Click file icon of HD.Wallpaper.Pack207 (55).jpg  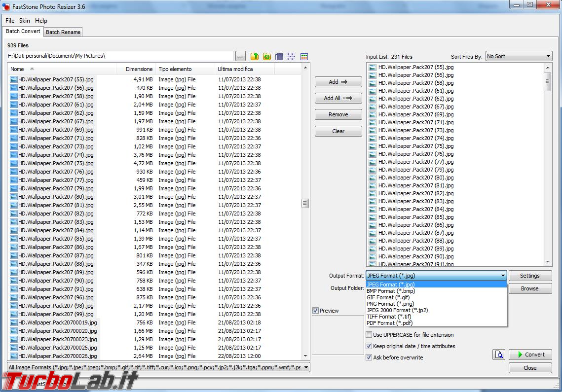click(x=14, y=79)
